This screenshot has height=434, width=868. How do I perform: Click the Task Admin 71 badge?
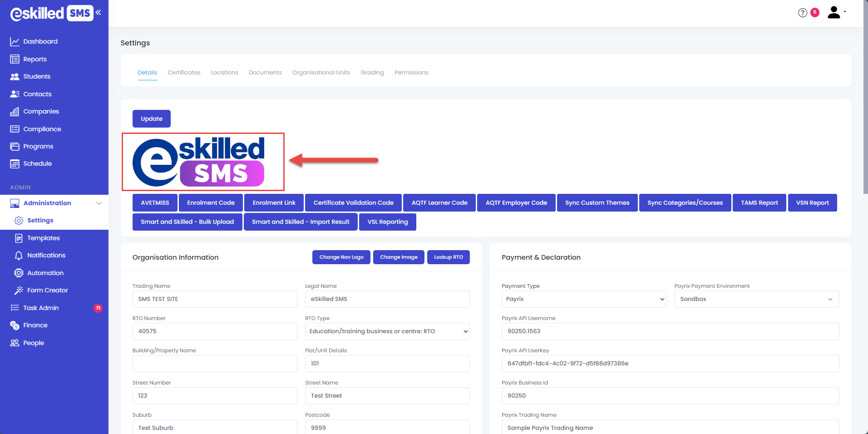coord(98,308)
